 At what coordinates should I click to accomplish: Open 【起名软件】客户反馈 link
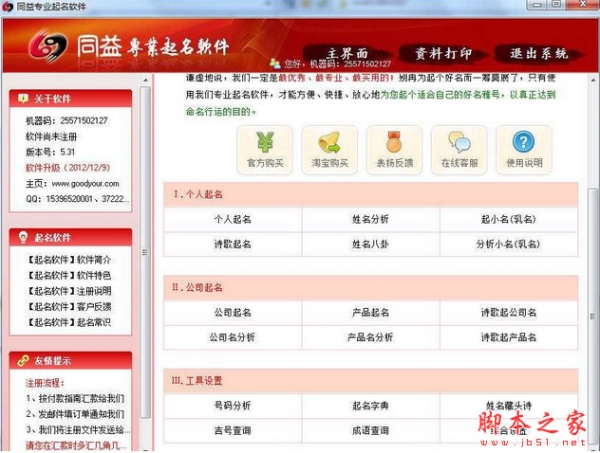click(68, 307)
